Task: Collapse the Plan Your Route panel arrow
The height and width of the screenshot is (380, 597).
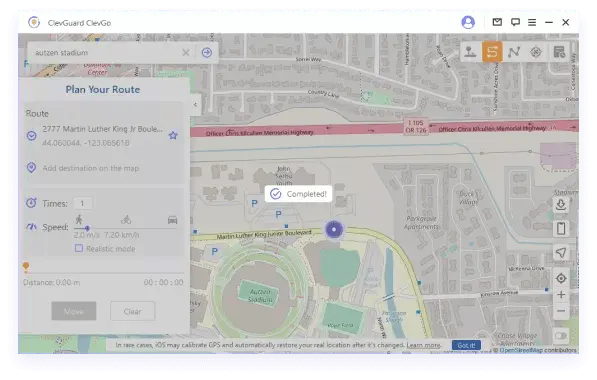Action: [x=195, y=104]
